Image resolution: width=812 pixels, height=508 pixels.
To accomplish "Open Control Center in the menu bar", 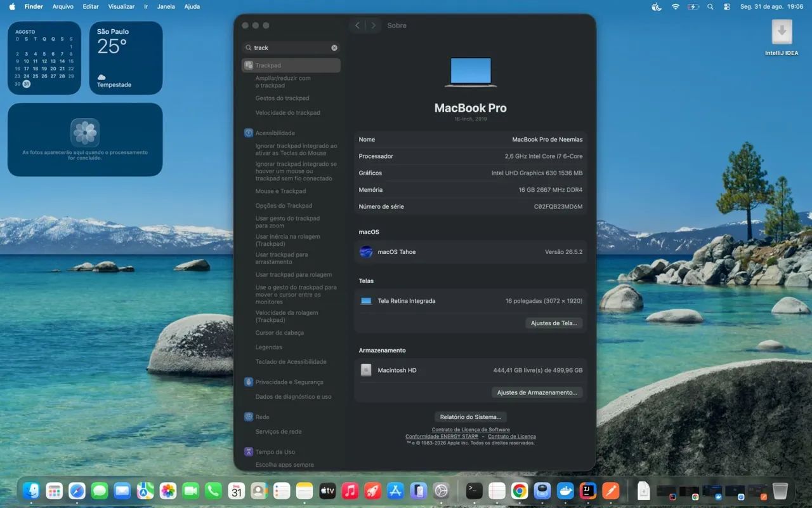I will click(727, 6).
